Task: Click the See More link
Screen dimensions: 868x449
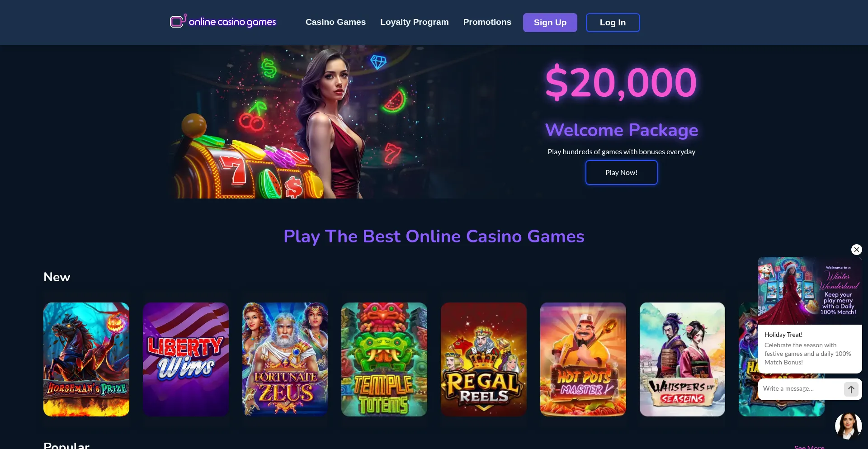Action: tap(809, 447)
